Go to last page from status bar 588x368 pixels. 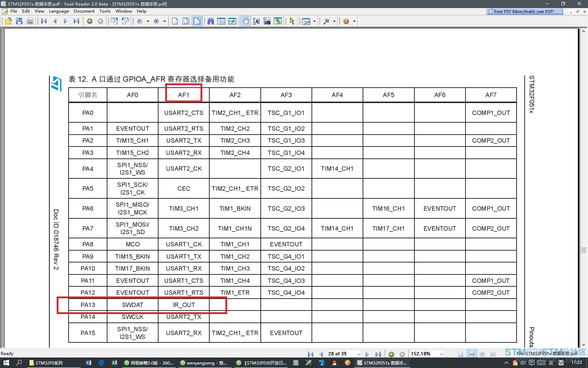[x=378, y=354]
